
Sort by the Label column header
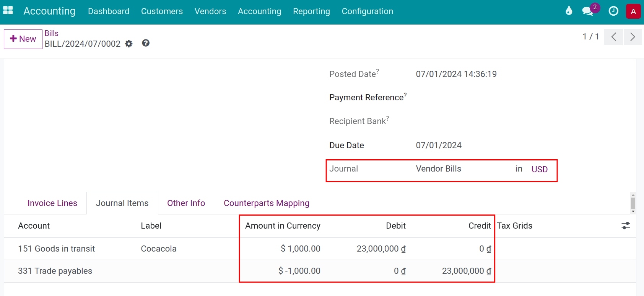pyautogui.click(x=151, y=226)
